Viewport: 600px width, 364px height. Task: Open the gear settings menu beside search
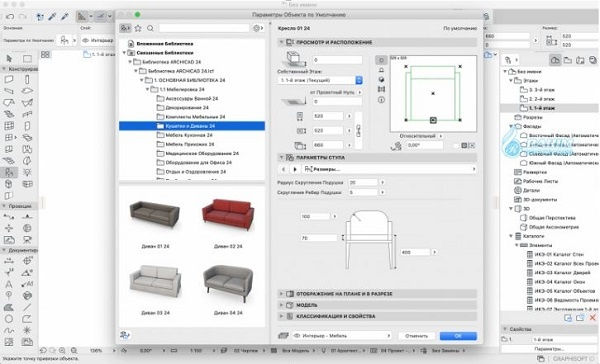tap(258, 28)
